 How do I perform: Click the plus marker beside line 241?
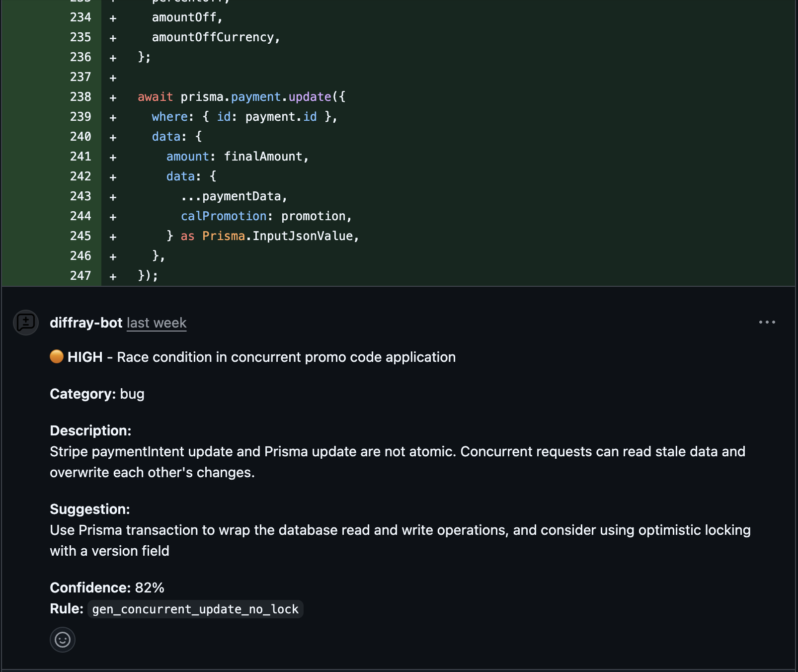click(x=113, y=157)
